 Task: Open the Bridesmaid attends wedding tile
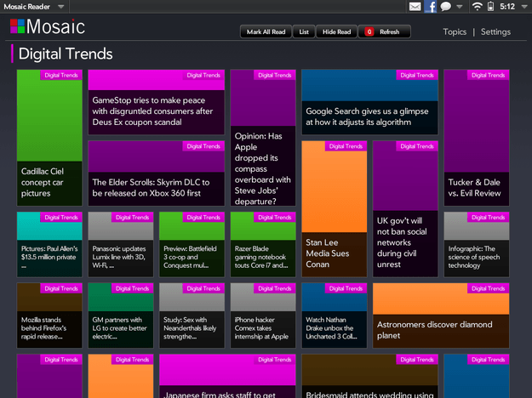pos(369,376)
